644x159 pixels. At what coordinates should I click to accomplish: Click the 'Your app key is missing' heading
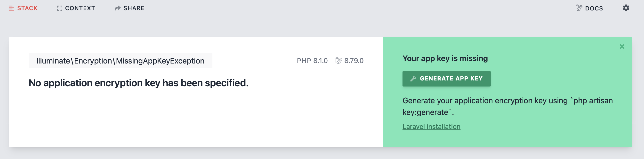(x=445, y=58)
